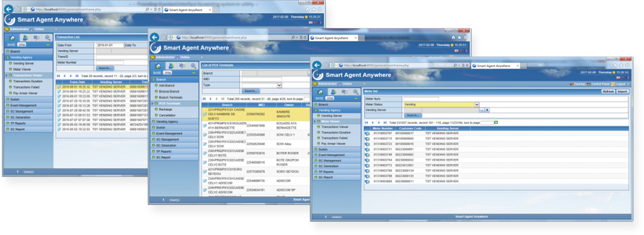Image resolution: width=644 pixels, height=235 pixels.
Task: Go to last page in Meter list pager
Action: [x=385, y=123]
